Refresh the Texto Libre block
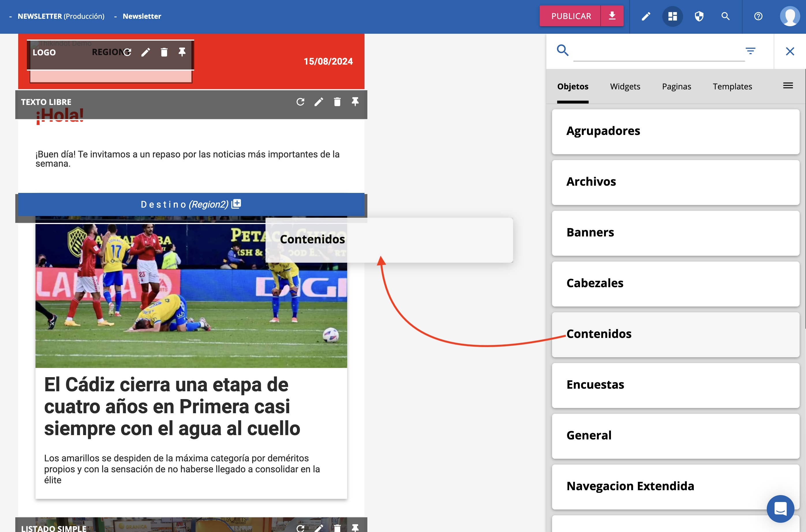 click(300, 102)
